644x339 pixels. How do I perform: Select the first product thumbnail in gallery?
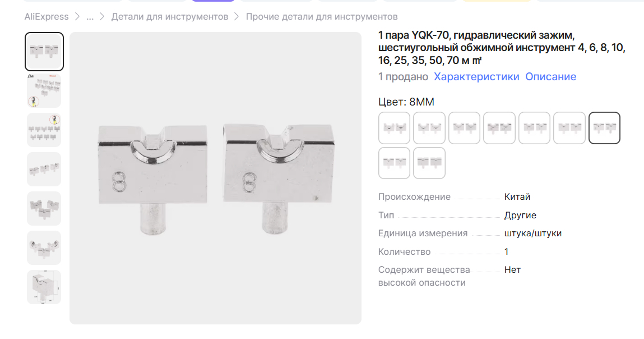click(x=44, y=52)
